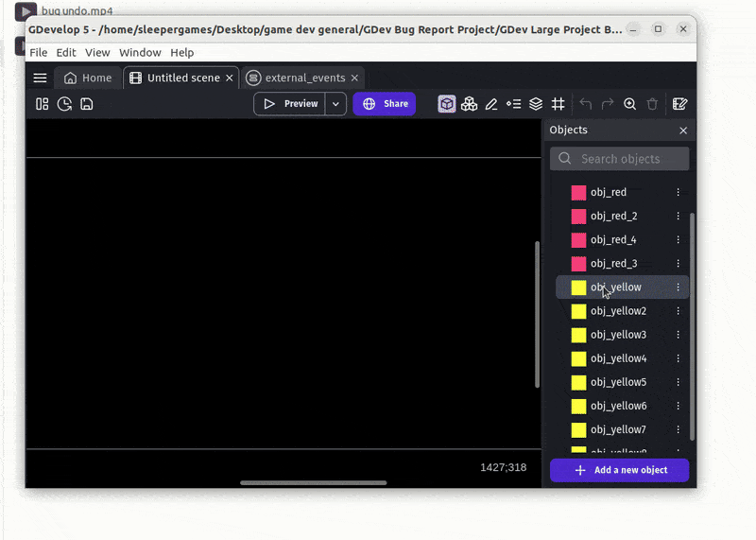Open three-dot menu for obj_red_4
The height and width of the screenshot is (540, 756).
pyautogui.click(x=678, y=239)
